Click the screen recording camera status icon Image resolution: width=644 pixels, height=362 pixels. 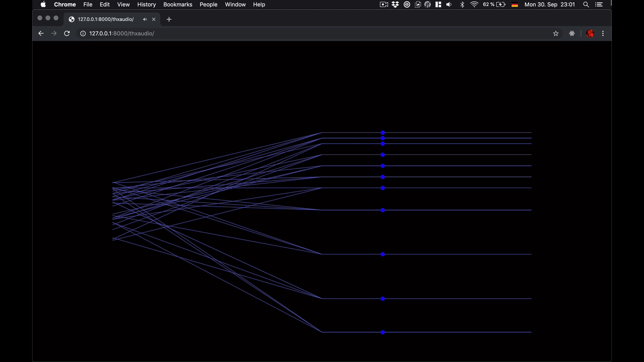coord(384,4)
